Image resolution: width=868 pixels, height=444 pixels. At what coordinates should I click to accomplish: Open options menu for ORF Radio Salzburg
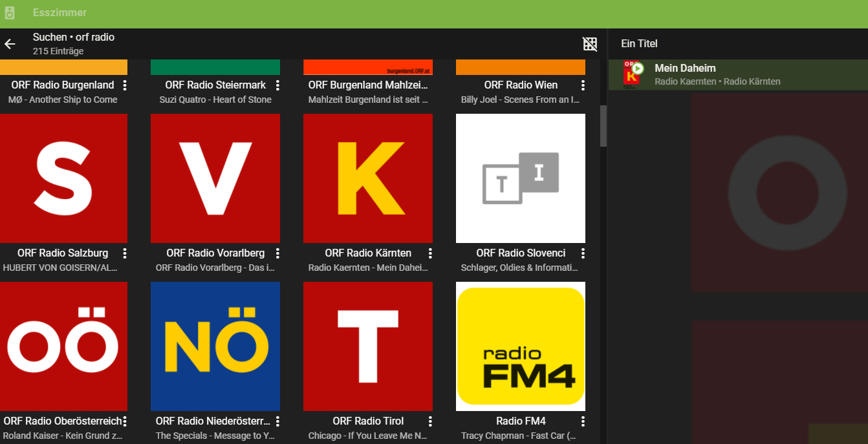click(125, 253)
